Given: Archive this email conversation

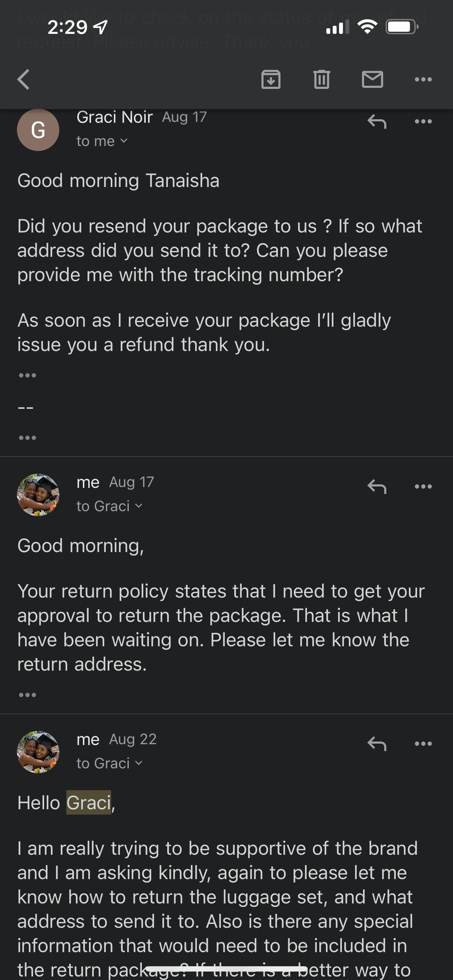Looking at the screenshot, I should click(x=271, y=79).
